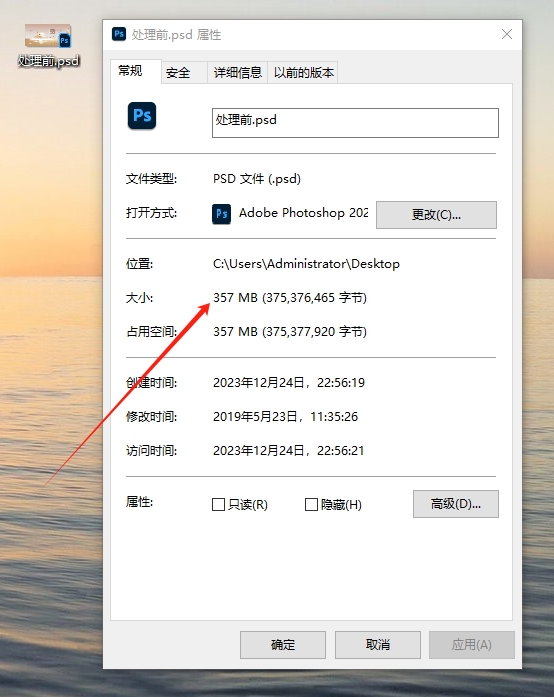Image resolution: width=554 pixels, height=697 pixels.
Task: Click the 更改(C)... button
Action: pyautogui.click(x=436, y=215)
